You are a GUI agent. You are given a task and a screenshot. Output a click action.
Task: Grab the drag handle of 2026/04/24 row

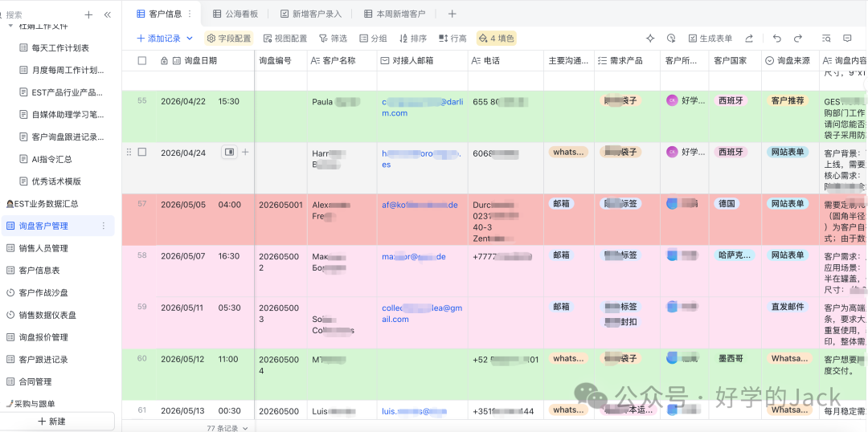tap(129, 152)
